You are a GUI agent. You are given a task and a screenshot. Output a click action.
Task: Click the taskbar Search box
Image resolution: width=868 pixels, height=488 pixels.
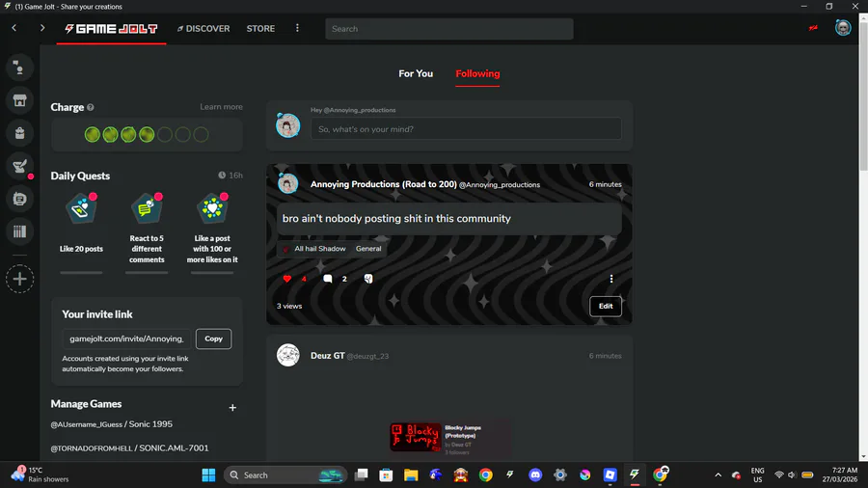pyautogui.click(x=285, y=474)
